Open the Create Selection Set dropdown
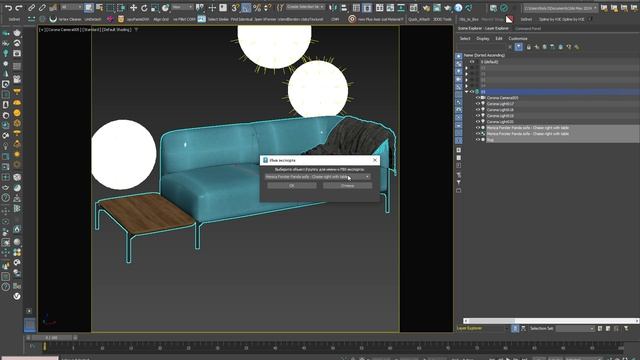The height and width of the screenshot is (360, 640). coord(305,7)
